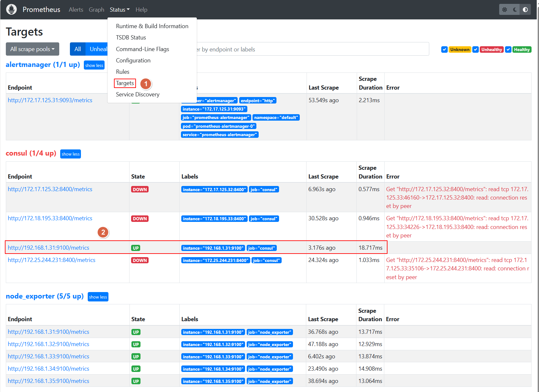Screen dimensions: 539x392
Task: Click UP badge in the consul table
Action: coord(136,248)
